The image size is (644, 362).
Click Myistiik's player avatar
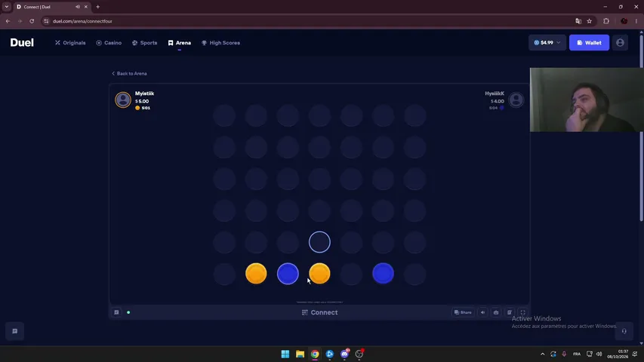click(x=123, y=100)
